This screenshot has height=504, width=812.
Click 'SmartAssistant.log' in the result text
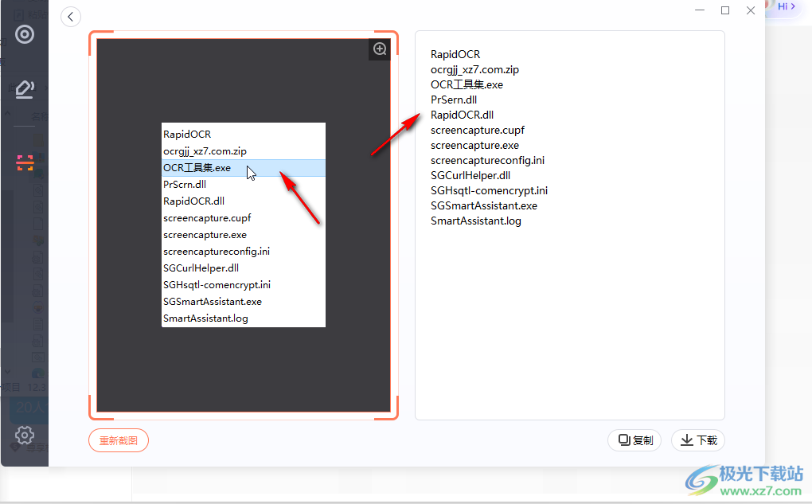[x=476, y=221]
